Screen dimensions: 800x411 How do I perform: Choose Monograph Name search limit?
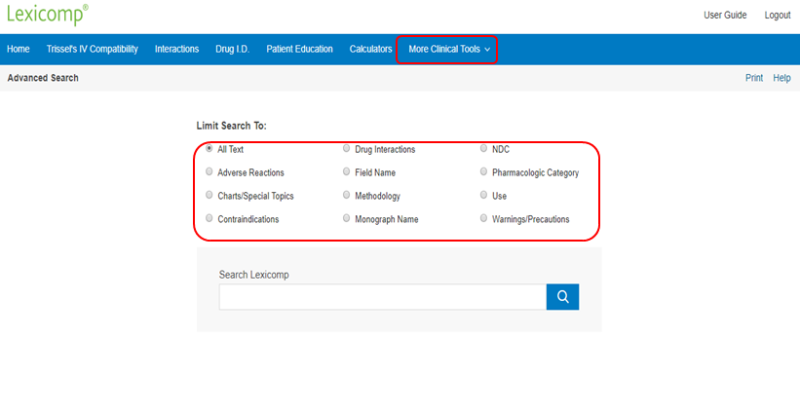pyautogui.click(x=347, y=218)
